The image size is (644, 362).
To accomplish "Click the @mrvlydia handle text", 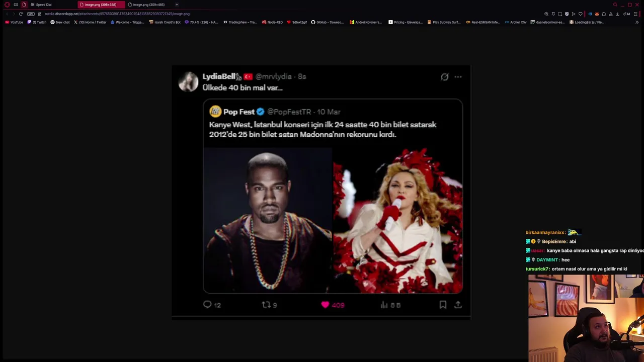I will tap(274, 76).
